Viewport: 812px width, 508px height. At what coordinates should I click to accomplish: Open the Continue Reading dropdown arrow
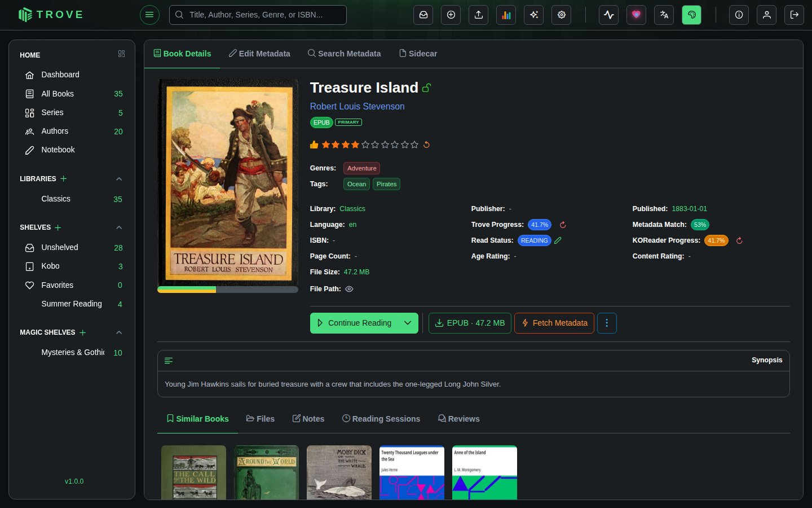(x=408, y=323)
